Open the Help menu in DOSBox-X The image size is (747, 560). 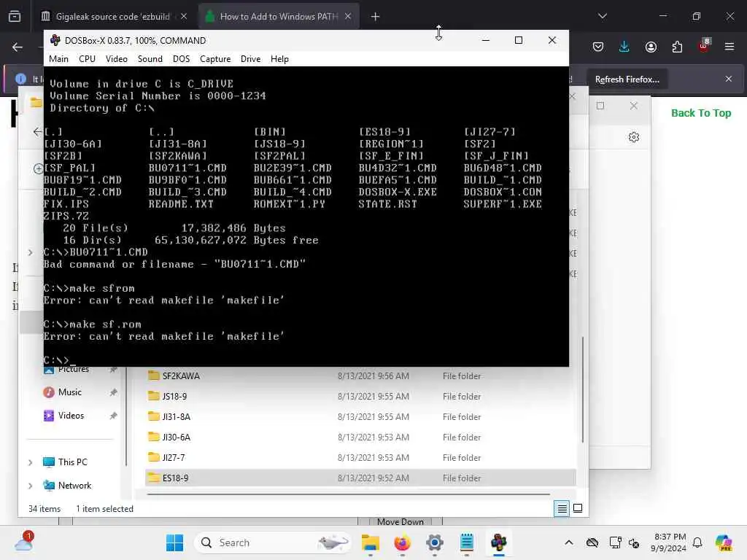(279, 59)
